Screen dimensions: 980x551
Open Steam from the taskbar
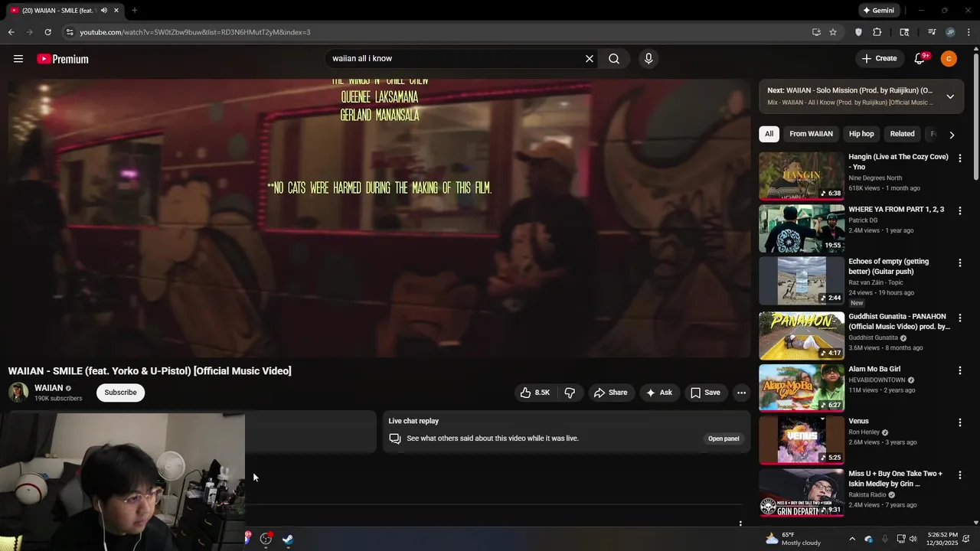tap(288, 539)
